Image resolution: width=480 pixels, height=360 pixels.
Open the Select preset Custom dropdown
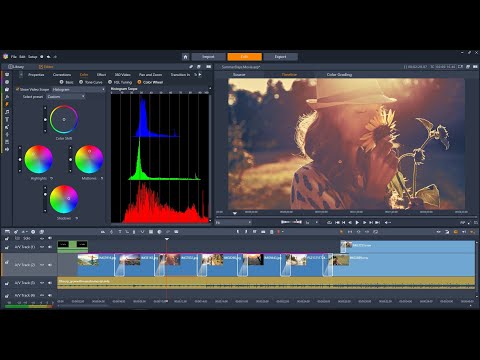(66, 97)
